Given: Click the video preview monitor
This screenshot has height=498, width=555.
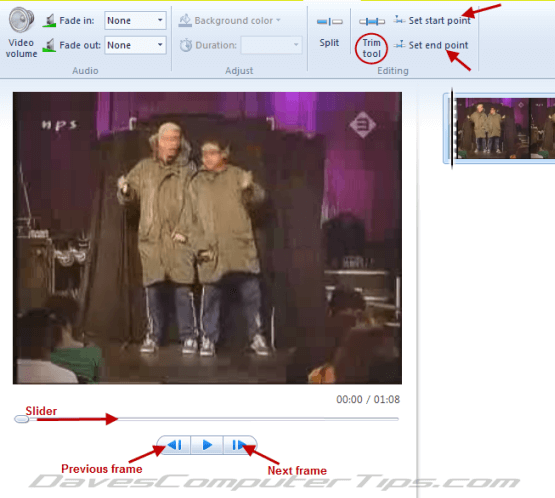Looking at the screenshot, I should point(207,238).
